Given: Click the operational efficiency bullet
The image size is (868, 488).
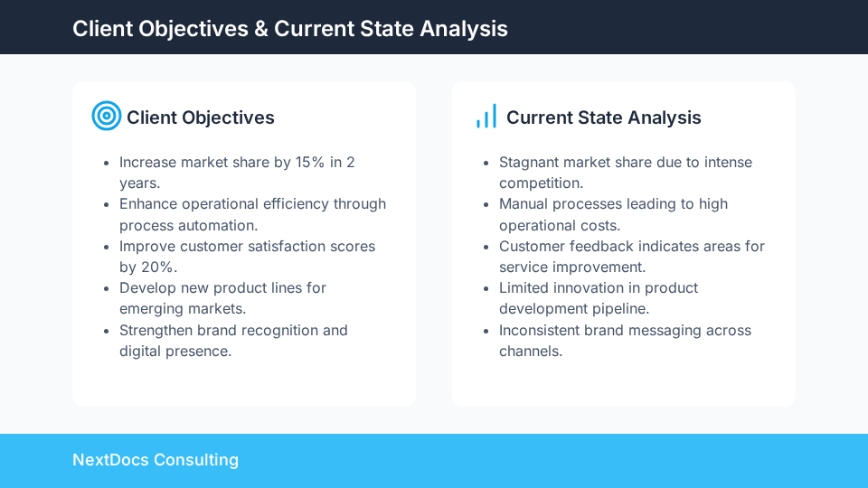Looking at the screenshot, I should pyautogui.click(x=252, y=214).
